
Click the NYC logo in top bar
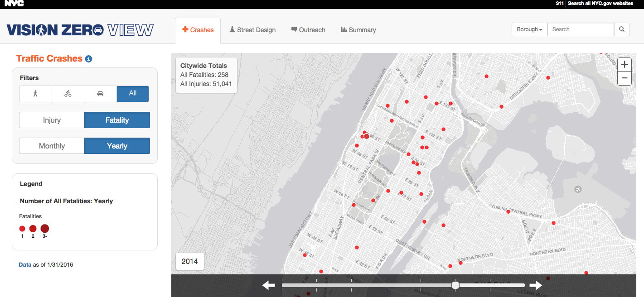coord(14,4)
